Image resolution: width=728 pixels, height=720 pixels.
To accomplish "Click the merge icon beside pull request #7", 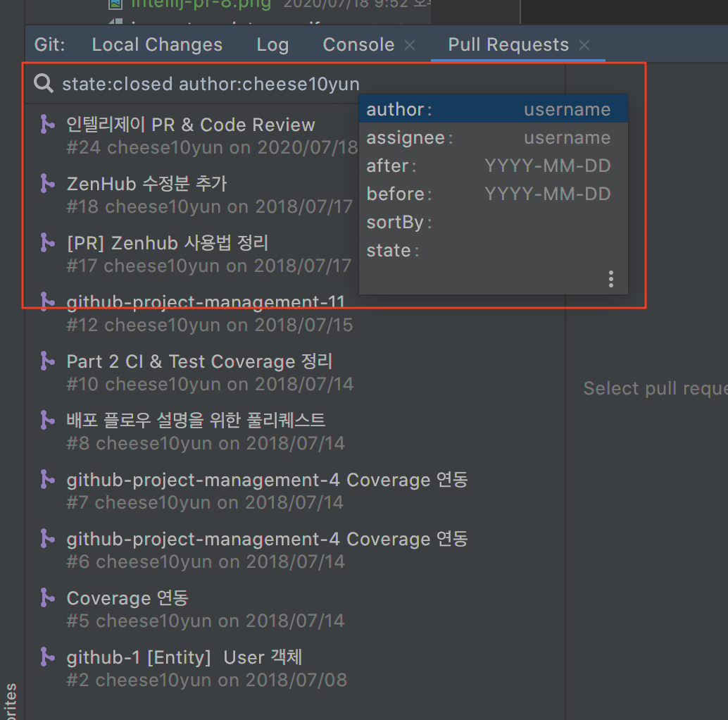I will (x=47, y=479).
